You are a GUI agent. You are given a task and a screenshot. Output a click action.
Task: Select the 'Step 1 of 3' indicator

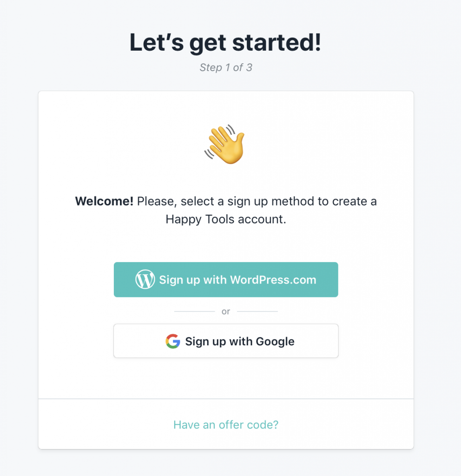click(x=226, y=67)
